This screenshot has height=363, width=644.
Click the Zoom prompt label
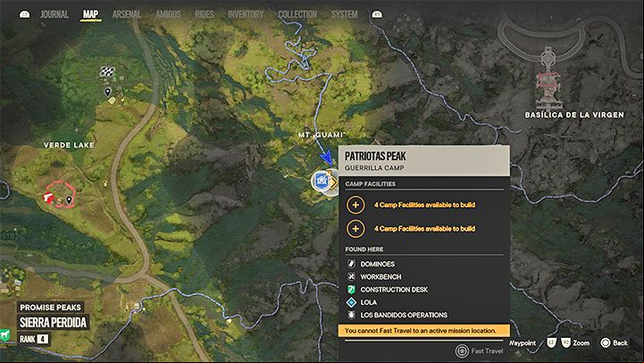[581, 342]
